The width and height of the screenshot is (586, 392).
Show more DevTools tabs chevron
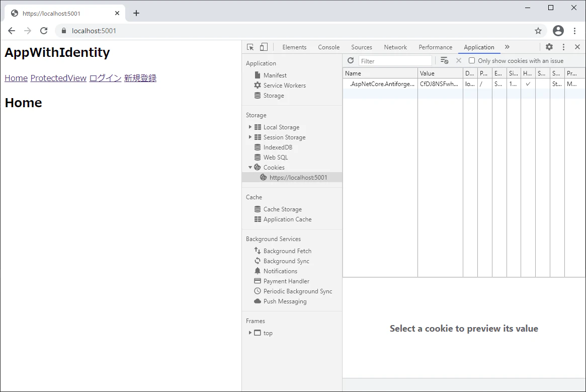[507, 47]
